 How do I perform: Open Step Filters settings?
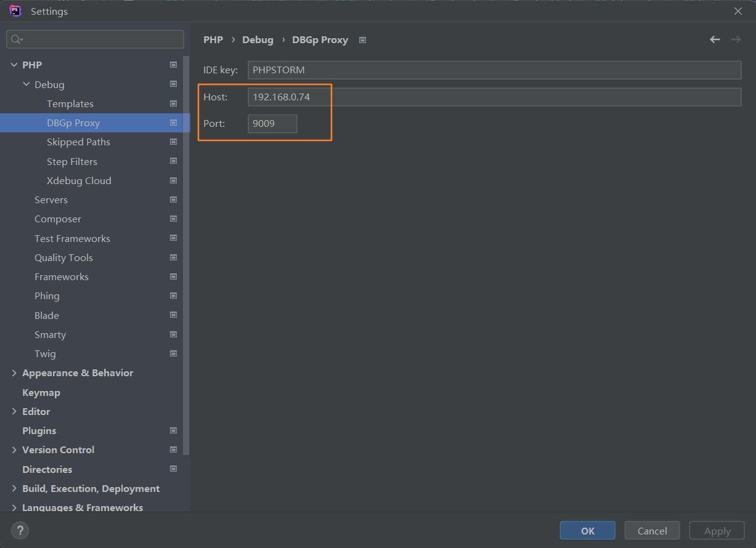click(72, 161)
